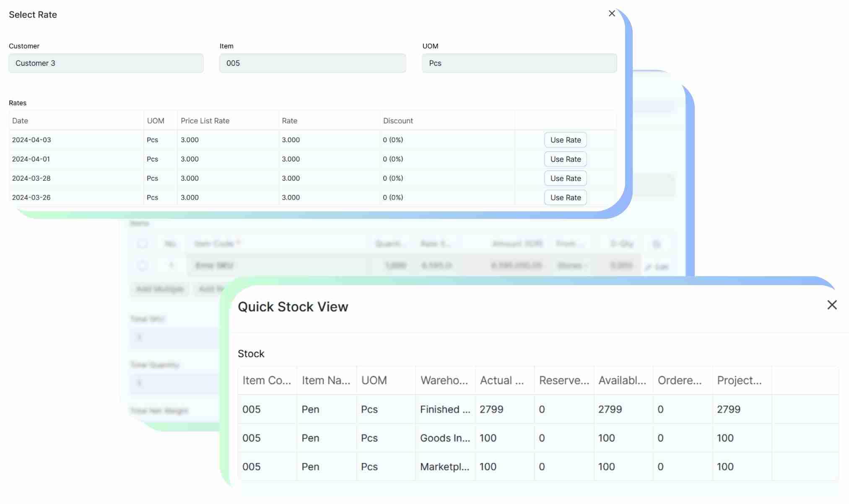The image size is (849, 504).
Task: Use Rate for the 2024-03-26 entry
Action: pos(565,197)
